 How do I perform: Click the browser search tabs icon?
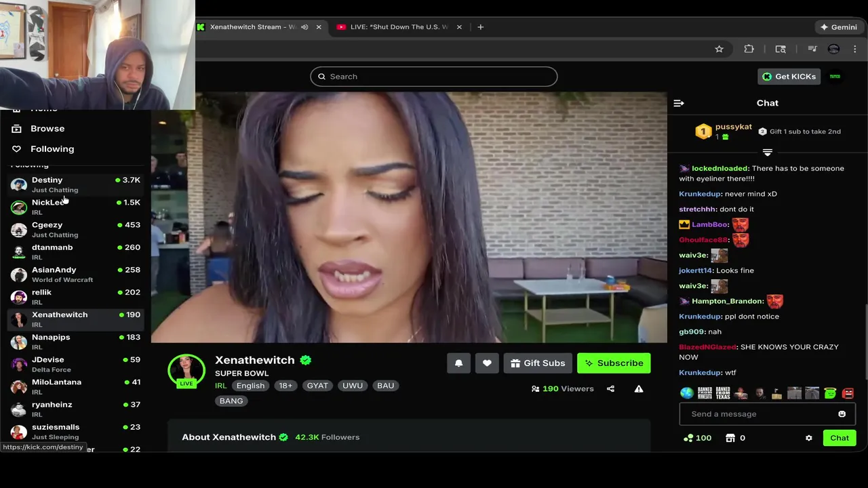[781, 49]
